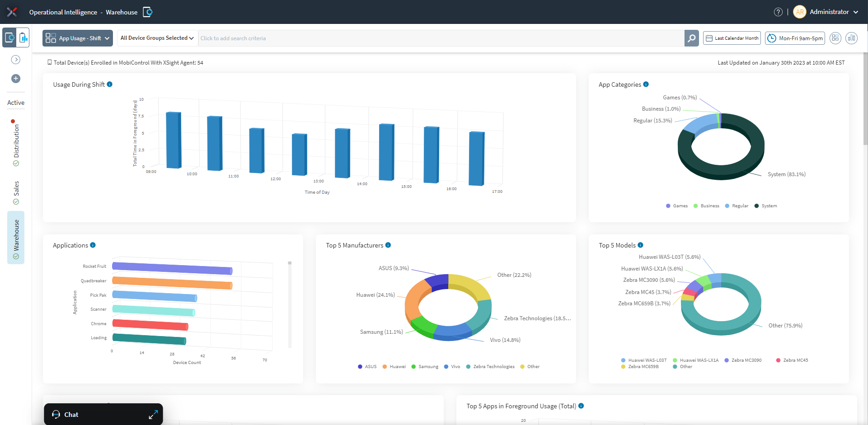Click the Mon-Fri 9am-5pm shift filter

[x=794, y=38]
